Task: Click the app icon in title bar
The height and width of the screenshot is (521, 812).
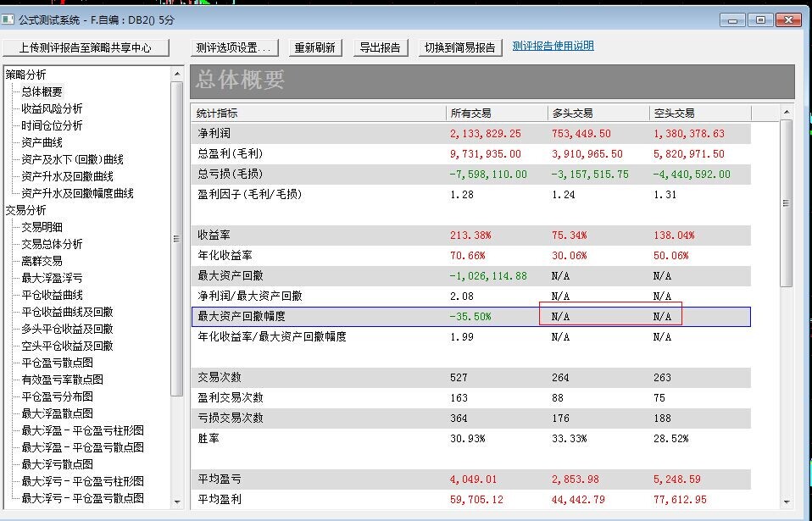Action: click(8, 19)
